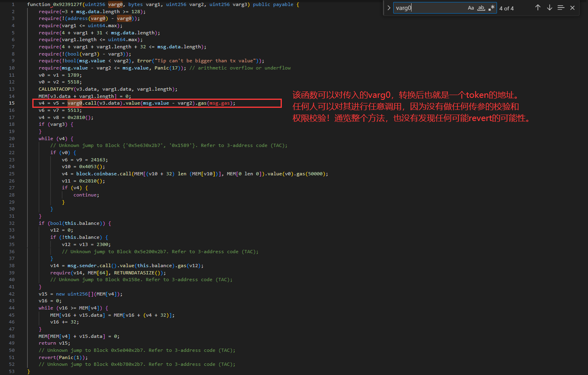Viewport: 588px width, 375px height.
Task: Click 'v6 = v9 = 24163;' line
Action: [x=85, y=160]
